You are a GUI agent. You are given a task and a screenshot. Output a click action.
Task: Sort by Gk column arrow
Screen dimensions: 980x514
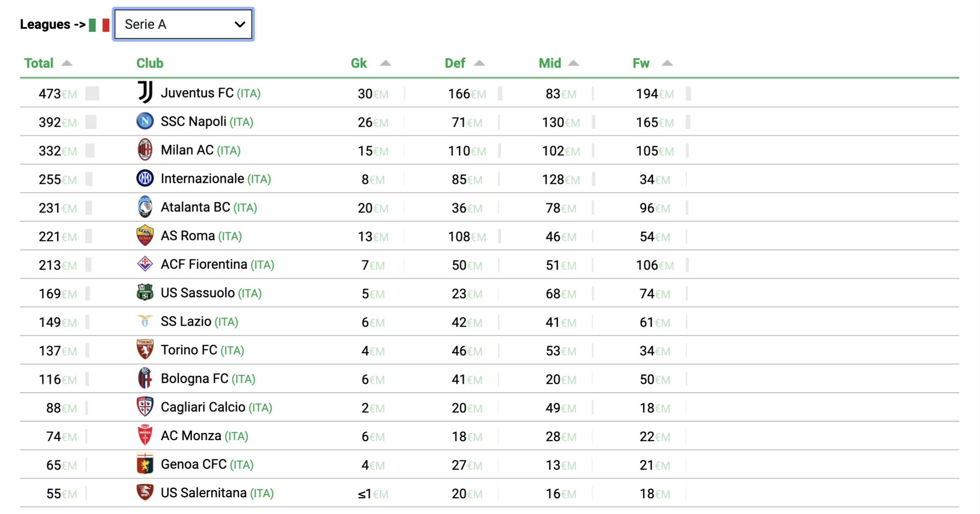click(385, 63)
